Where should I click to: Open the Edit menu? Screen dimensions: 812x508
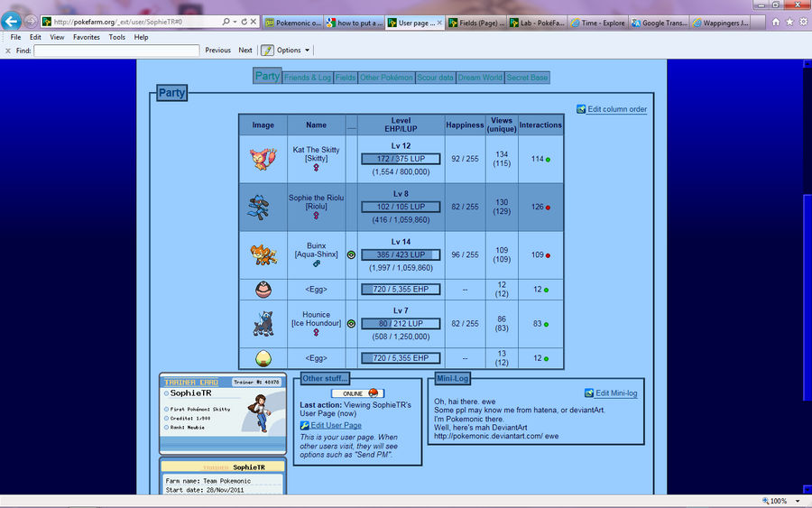coord(35,37)
